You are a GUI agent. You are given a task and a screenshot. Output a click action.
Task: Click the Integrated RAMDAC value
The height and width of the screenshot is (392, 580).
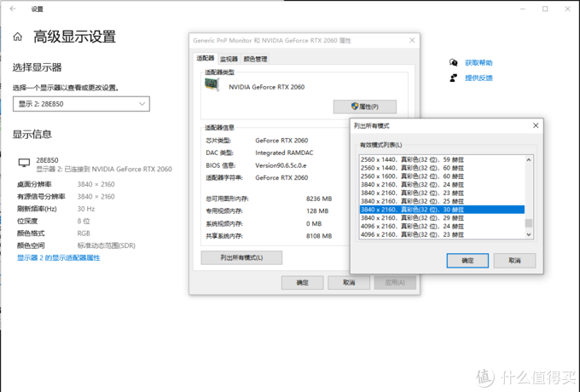[x=284, y=153]
